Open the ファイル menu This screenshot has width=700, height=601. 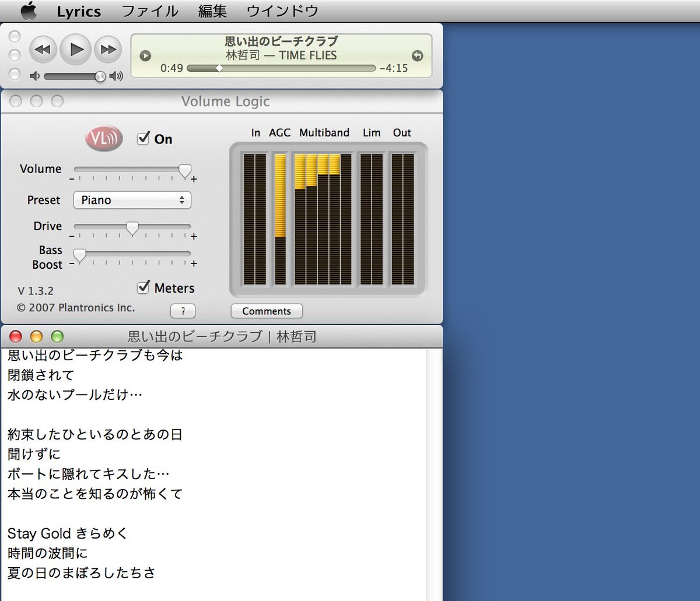pyautogui.click(x=150, y=11)
